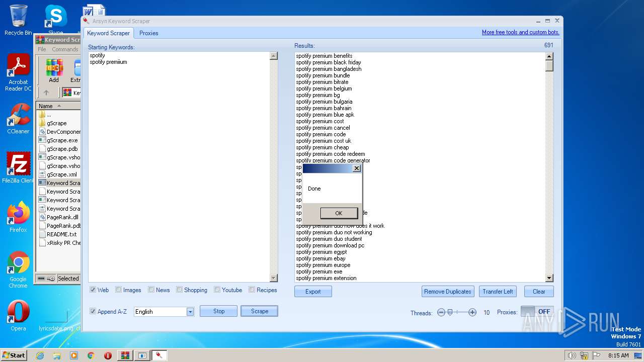
Task: Select the Keyword Scraper tab
Action: click(x=109, y=33)
